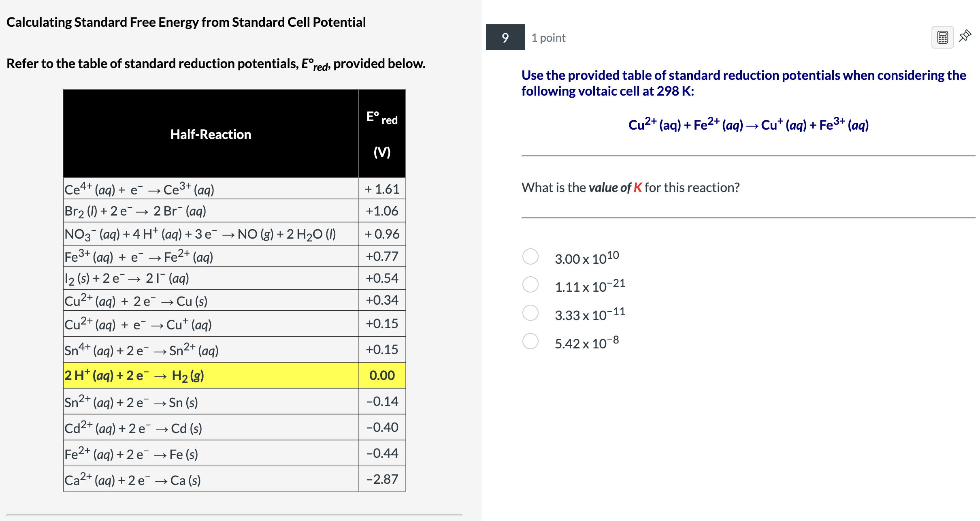Open the calculator tool
The width and height of the screenshot is (980, 521).
[x=943, y=37]
